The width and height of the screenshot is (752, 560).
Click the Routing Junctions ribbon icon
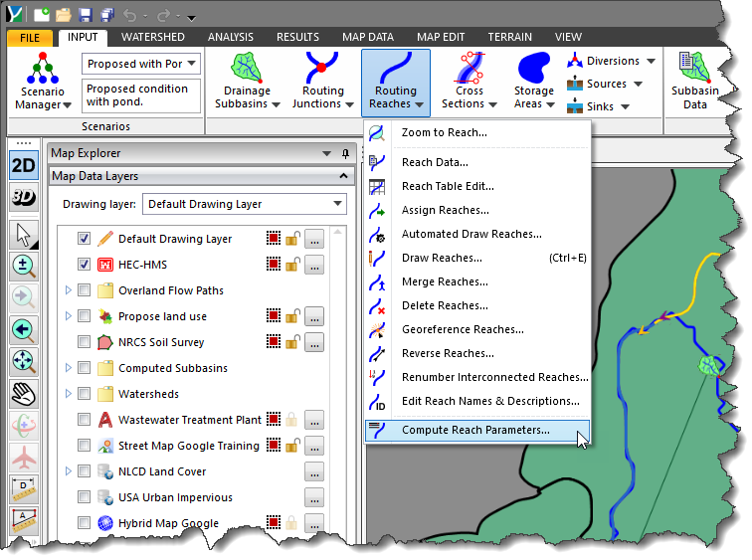coord(322,81)
